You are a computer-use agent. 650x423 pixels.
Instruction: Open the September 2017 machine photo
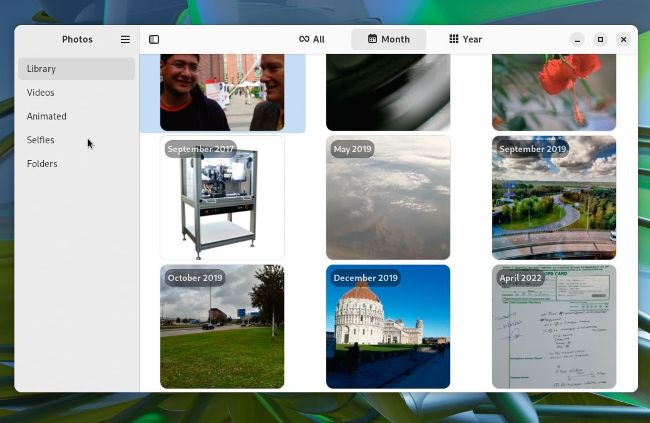pyautogui.click(x=222, y=198)
